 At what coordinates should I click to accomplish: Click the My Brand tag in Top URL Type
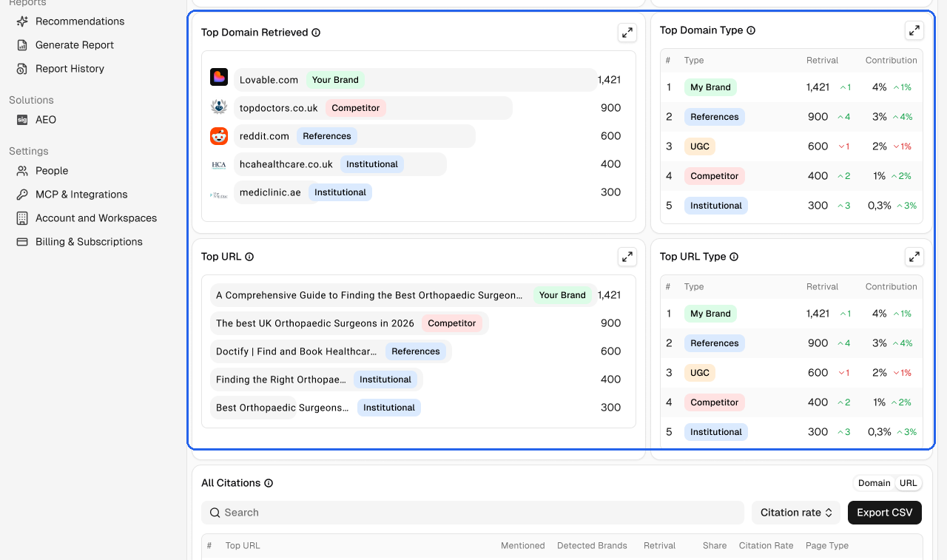click(x=710, y=314)
